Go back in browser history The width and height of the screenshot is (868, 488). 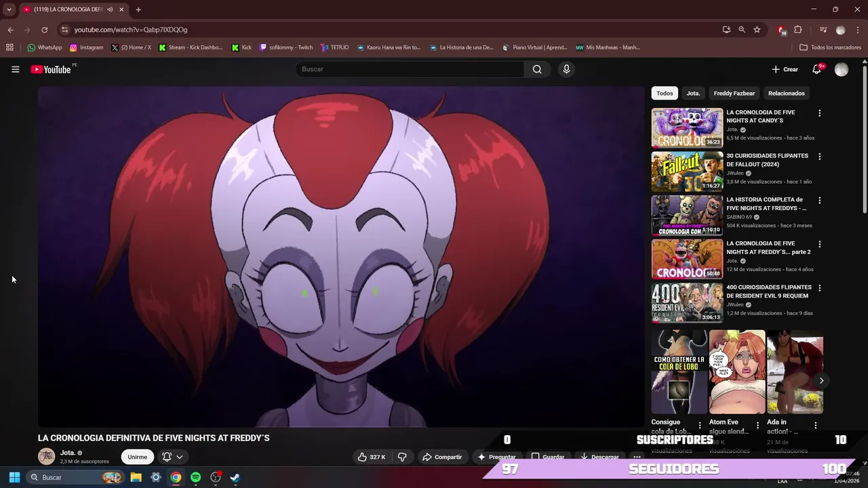[x=10, y=30]
